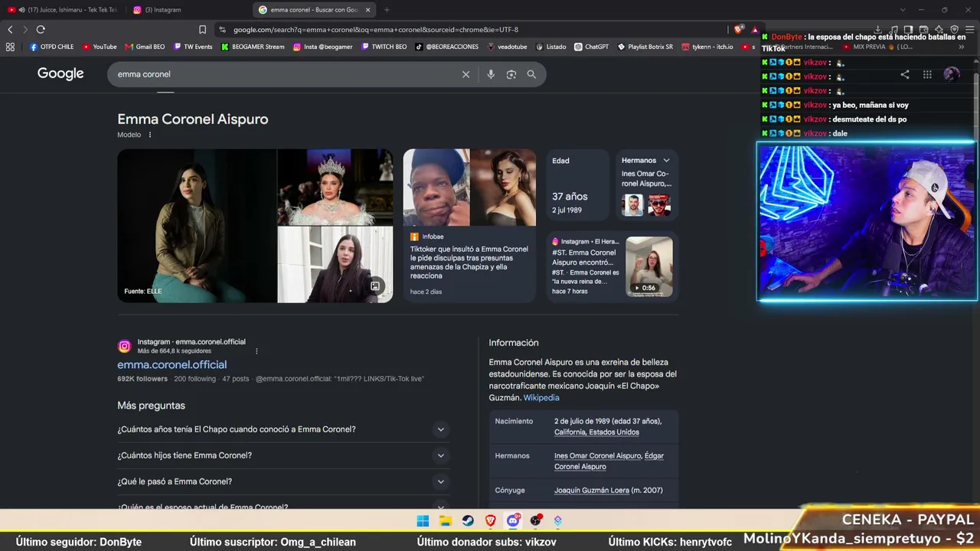Open the three-dot menu for Instagram result
Viewport: 980px width, 551px height.
click(256, 351)
